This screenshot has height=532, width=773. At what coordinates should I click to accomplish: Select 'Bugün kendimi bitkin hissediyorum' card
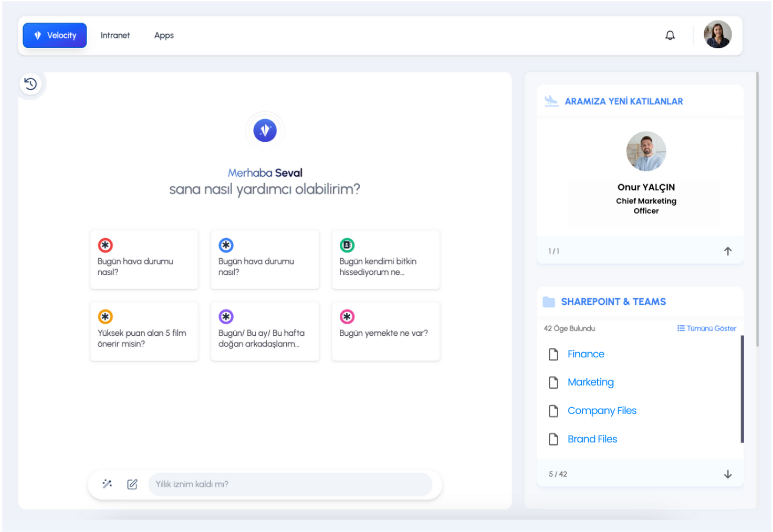click(386, 259)
